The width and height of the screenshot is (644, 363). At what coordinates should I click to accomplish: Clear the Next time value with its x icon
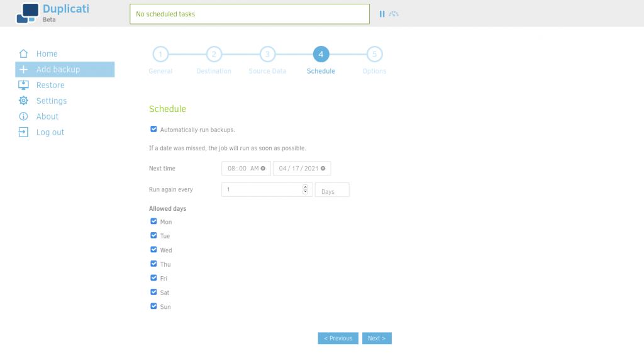pos(263,169)
